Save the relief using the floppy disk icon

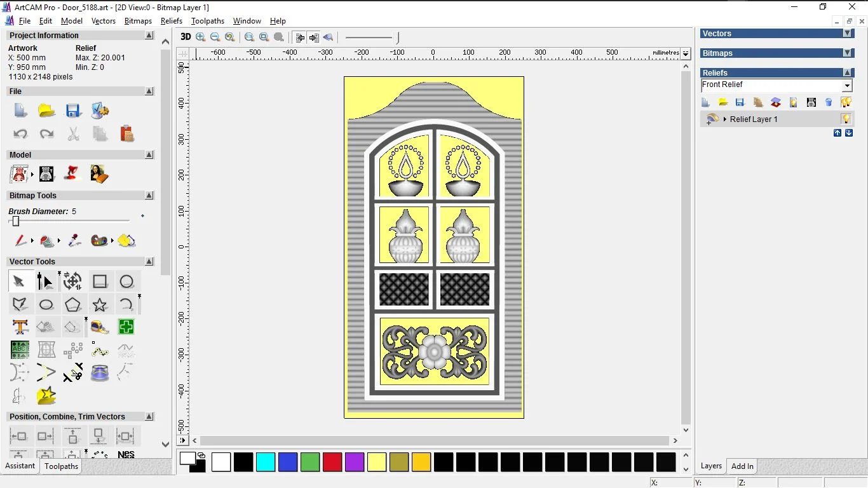(740, 102)
